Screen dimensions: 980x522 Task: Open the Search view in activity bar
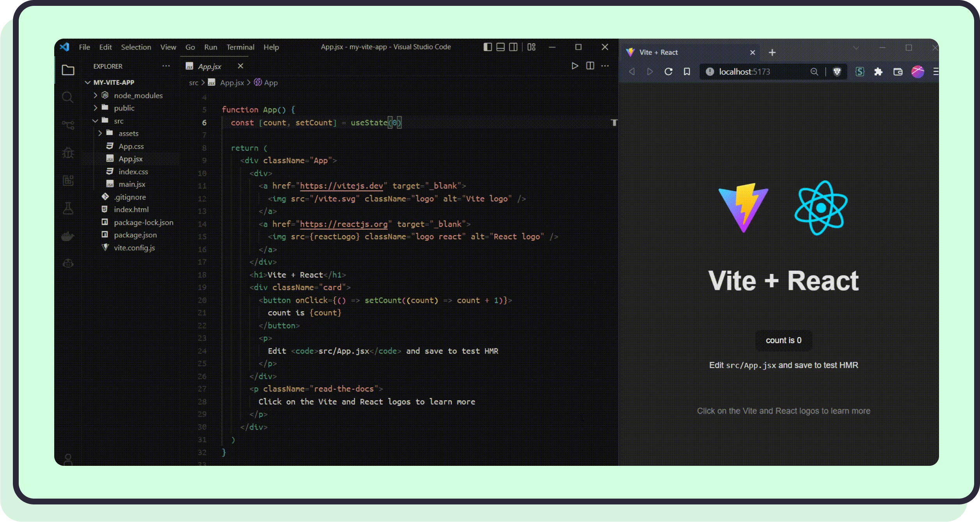pyautogui.click(x=67, y=97)
